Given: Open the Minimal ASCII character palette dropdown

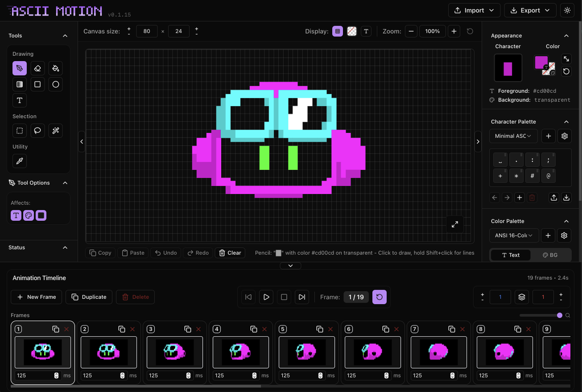Looking at the screenshot, I should click(513, 136).
